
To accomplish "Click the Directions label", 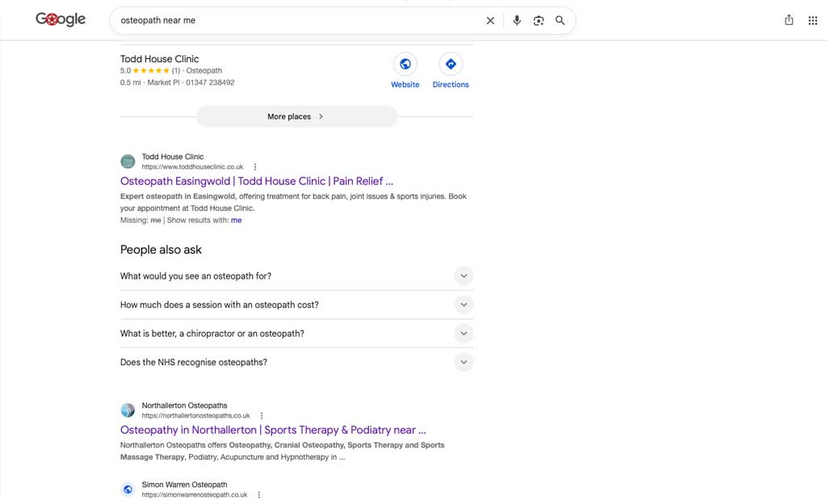I will click(451, 84).
